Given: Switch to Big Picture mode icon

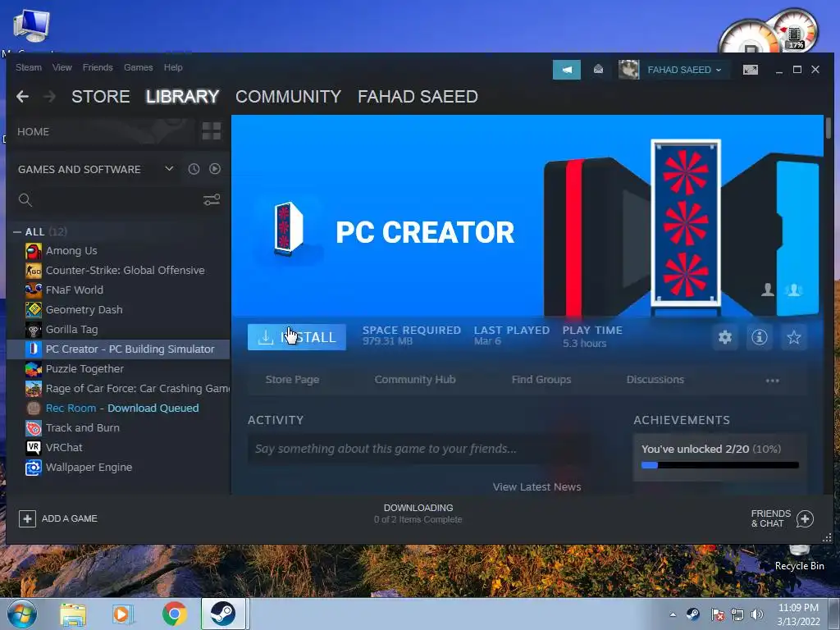Looking at the screenshot, I should (x=751, y=70).
